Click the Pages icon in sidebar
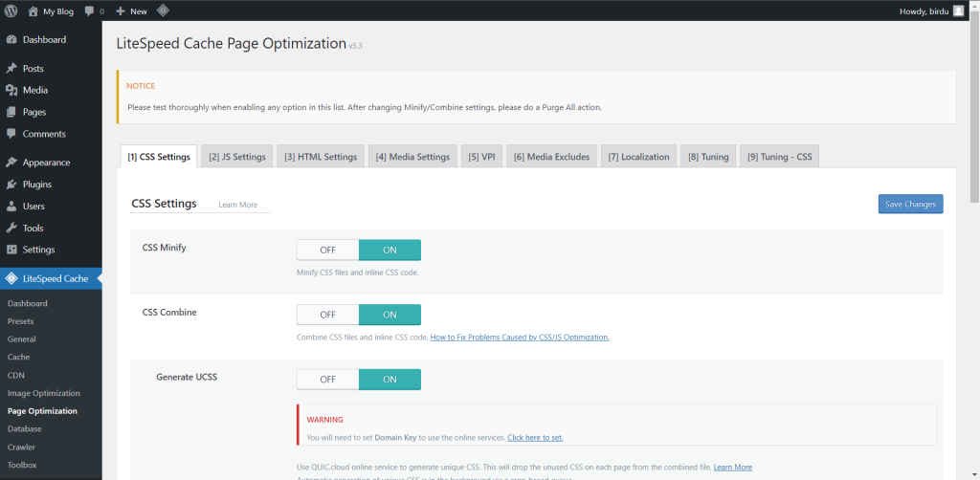This screenshot has height=480, width=980. 11,112
